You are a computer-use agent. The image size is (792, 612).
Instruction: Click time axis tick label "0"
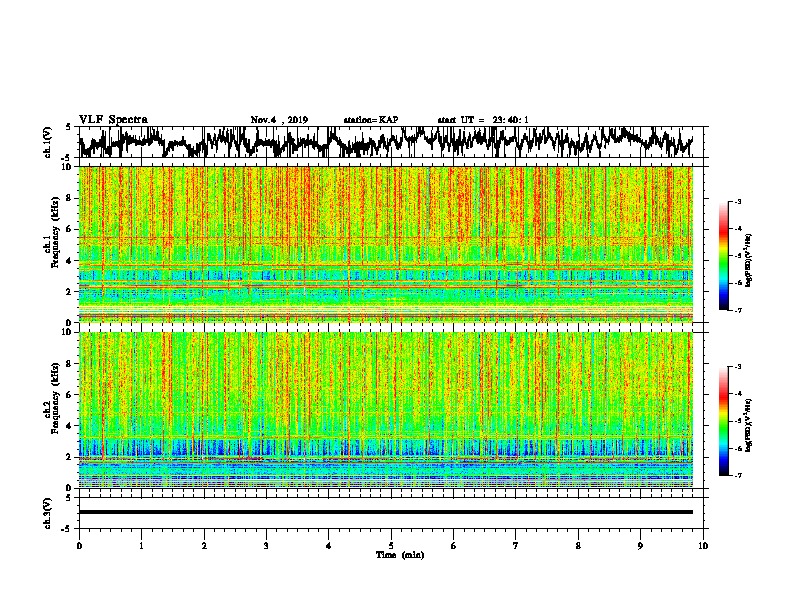(x=79, y=546)
